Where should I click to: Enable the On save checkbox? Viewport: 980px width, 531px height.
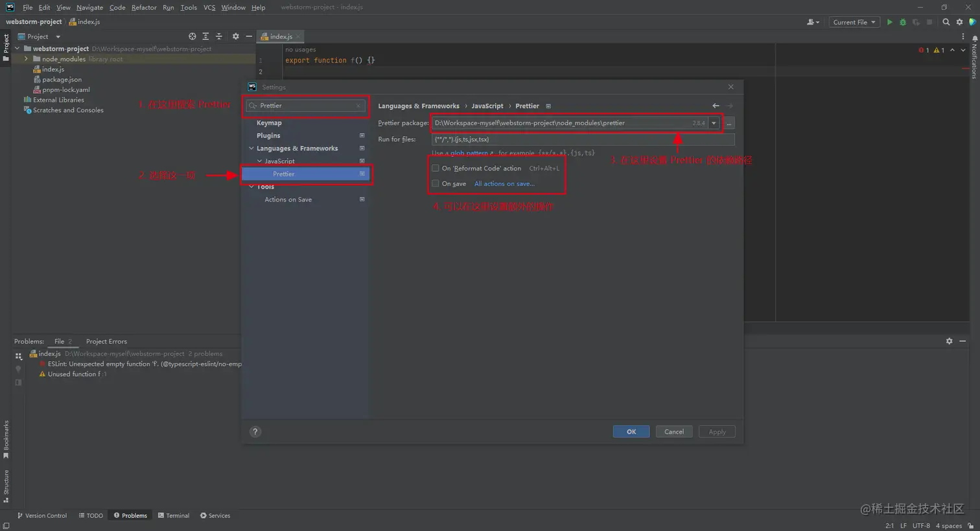coord(436,183)
